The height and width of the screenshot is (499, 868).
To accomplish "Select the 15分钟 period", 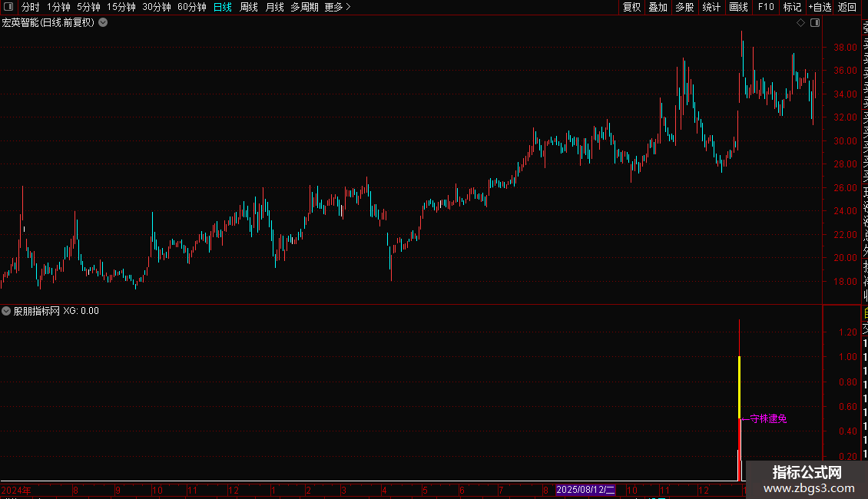I will pos(121,7).
